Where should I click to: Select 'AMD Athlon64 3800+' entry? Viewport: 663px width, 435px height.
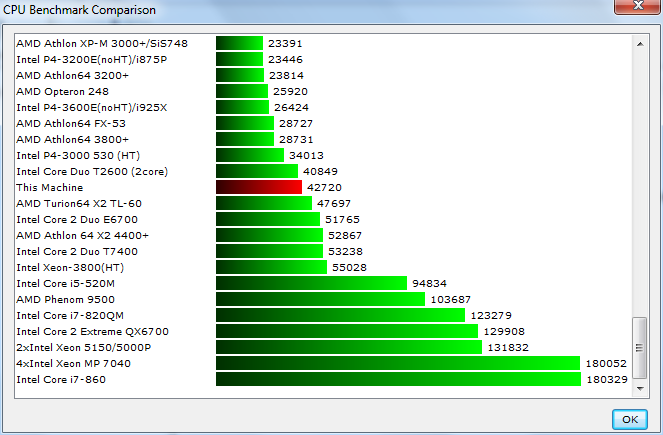tap(72, 140)
